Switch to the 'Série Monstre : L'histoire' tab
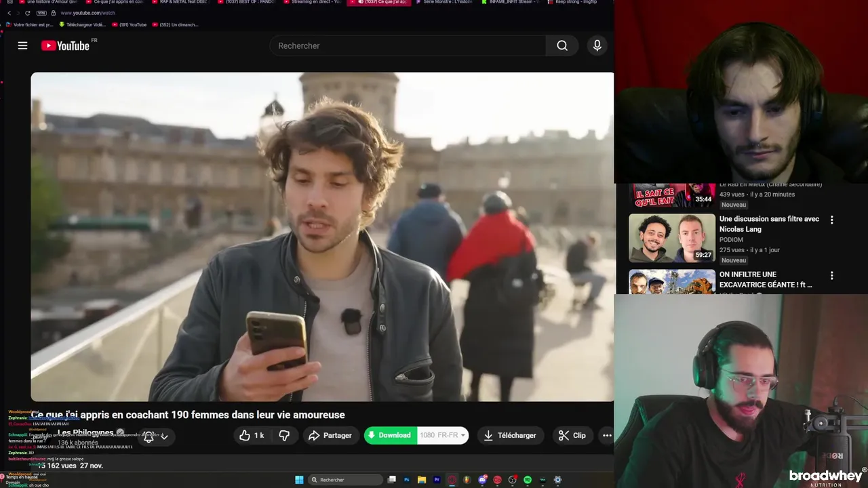This screenshot has width=868, height=488. [x=443, y=2]
